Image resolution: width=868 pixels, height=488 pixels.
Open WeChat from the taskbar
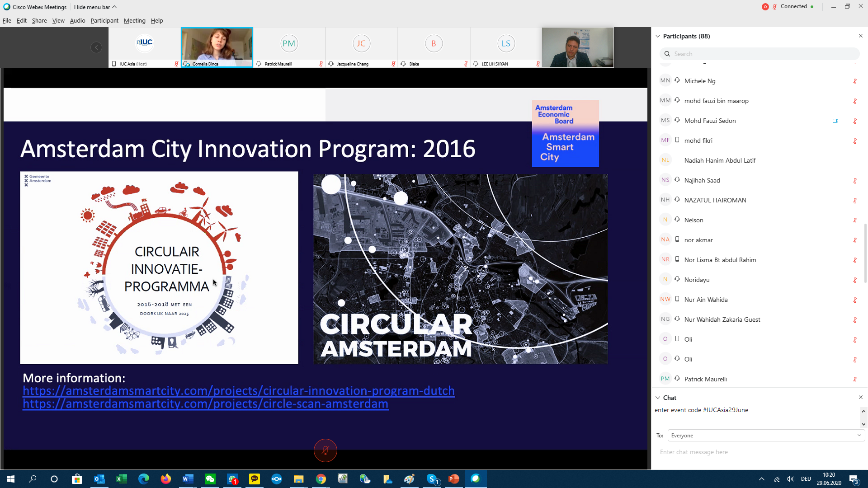click(210, 479)
